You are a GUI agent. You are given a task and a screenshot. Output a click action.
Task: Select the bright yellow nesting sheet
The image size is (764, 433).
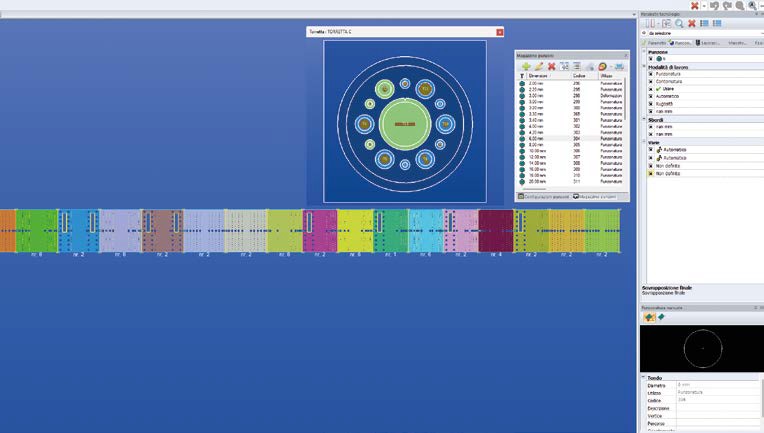[355, 231]
